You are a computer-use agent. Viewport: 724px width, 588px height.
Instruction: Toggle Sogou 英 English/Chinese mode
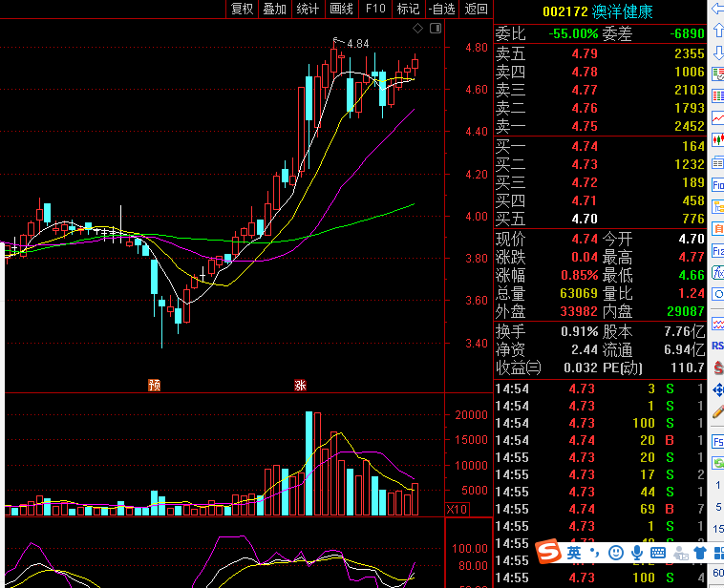(x=574, y=553)
